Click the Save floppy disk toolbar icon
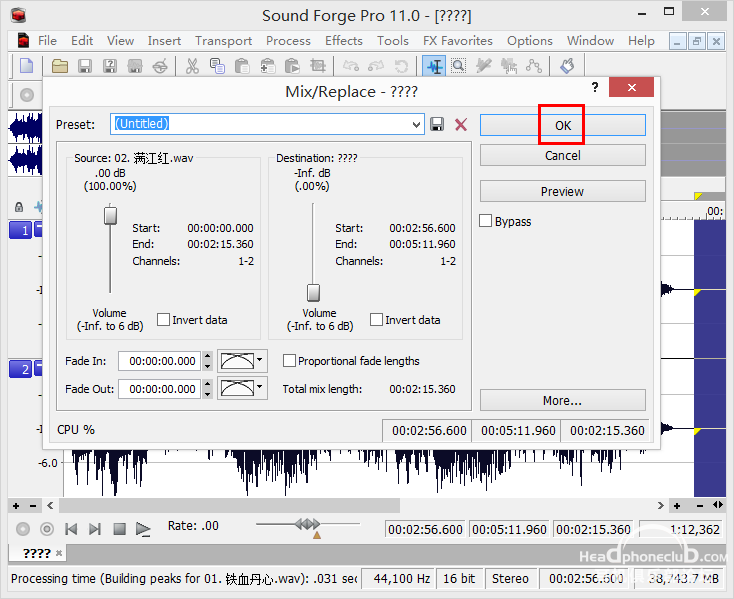Image resolution: width=734 pixels, height=599 pixels. pyautogui.click(x=85, y=66)
